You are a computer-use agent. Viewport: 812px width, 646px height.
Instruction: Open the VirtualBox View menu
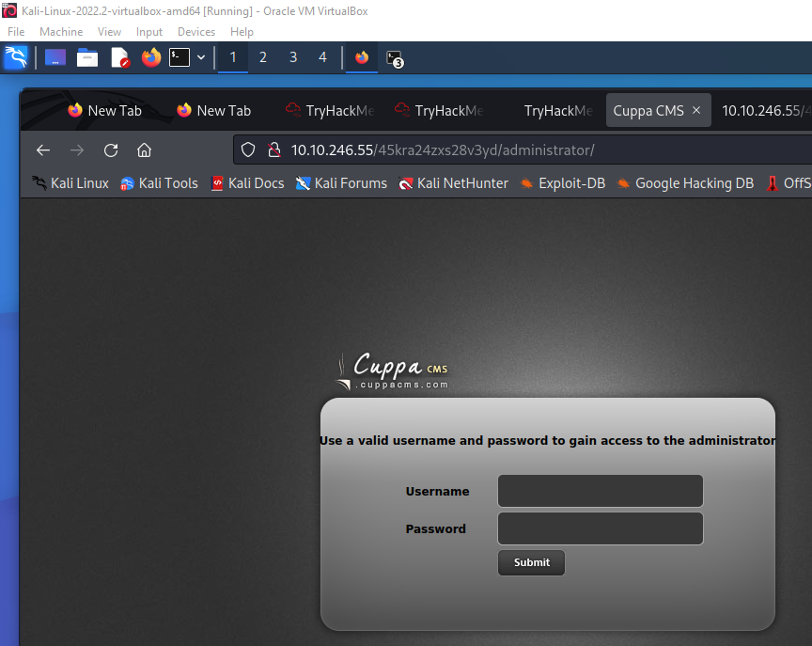pos(109,32)
